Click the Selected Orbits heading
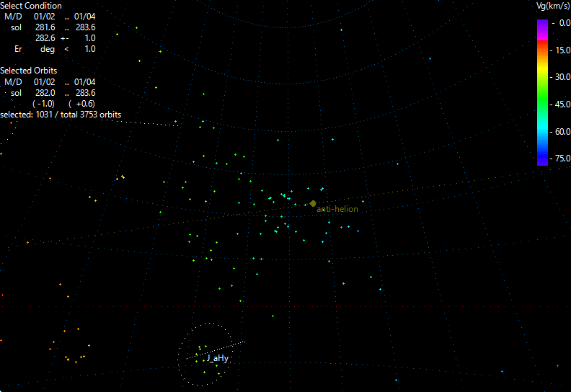The height and width of the screenshot is (392, 571). [29, 71]
